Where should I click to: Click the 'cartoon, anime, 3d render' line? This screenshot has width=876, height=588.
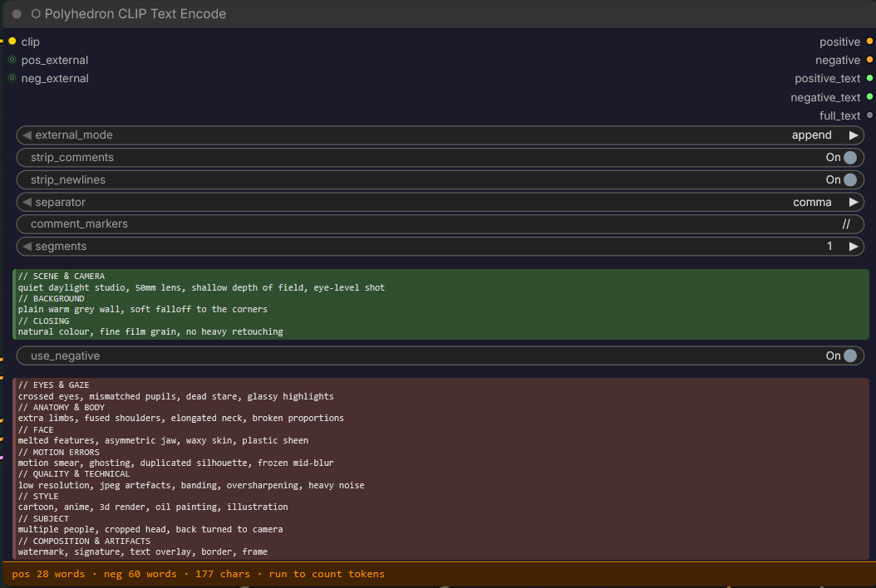[153, 507]
